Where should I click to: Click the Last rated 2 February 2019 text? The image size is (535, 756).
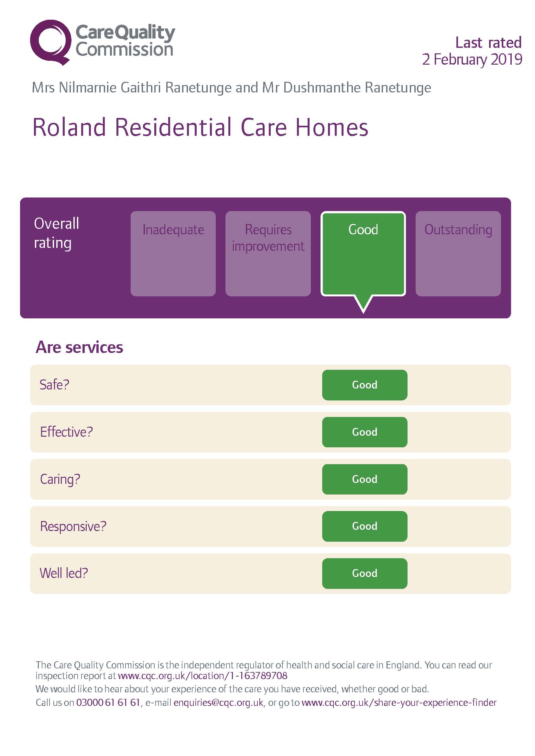[x=472, y=51]
